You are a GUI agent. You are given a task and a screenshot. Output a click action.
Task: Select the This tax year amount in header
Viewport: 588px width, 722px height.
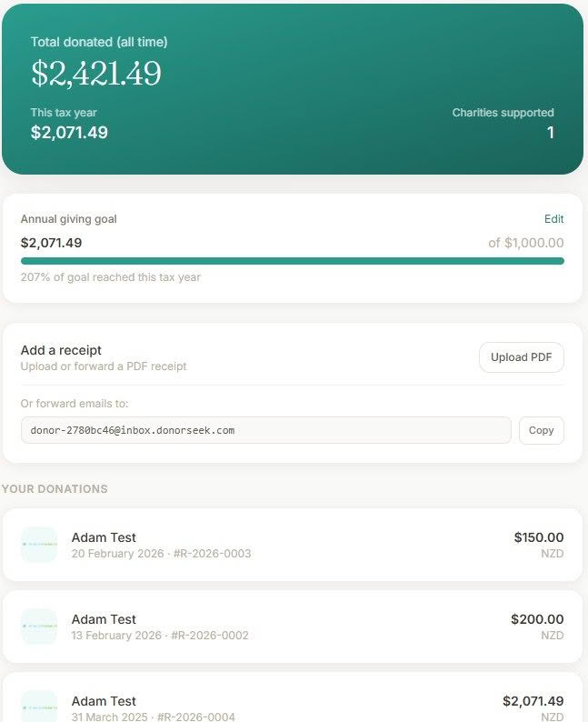[69, 133]
